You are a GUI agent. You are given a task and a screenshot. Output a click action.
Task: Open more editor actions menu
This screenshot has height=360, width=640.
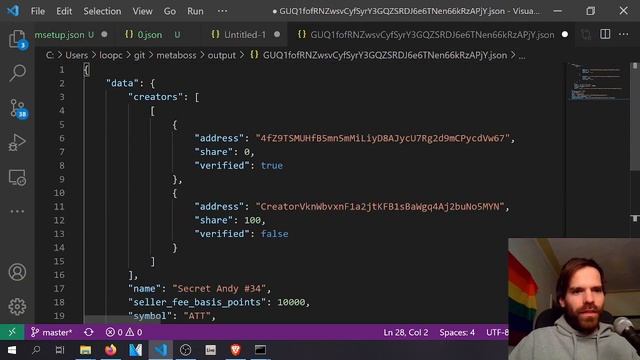[x=624, y=35]
